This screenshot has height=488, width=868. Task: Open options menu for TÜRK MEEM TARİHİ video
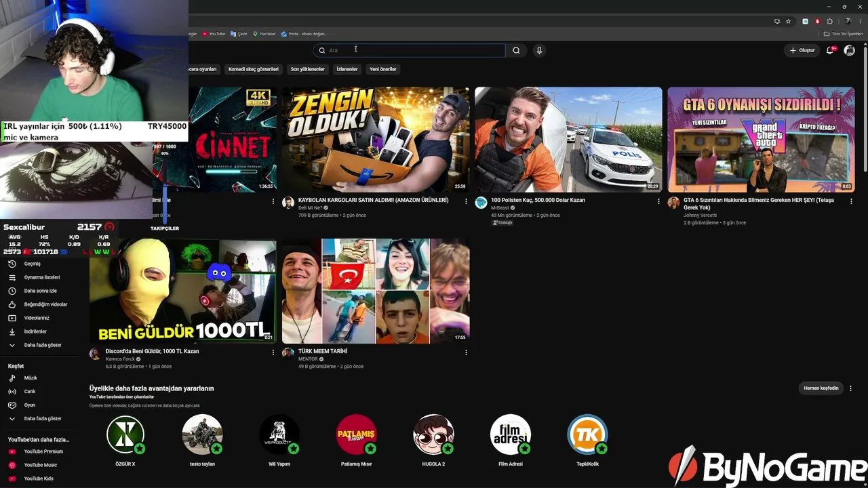(466, 352)
